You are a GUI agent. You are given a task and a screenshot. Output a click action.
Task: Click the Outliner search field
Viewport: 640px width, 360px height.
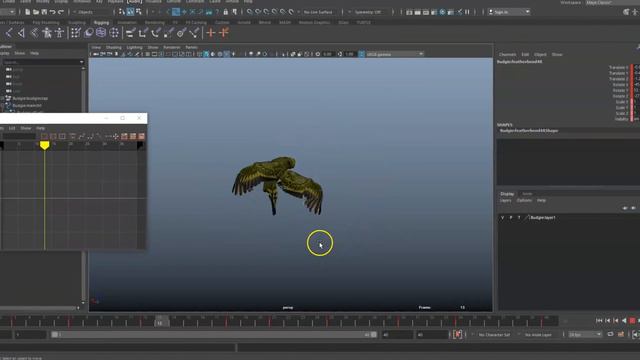[43, 62]
